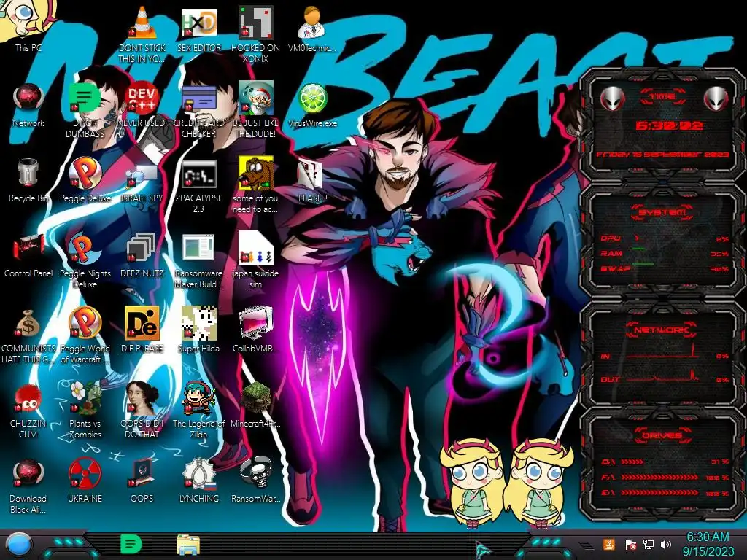
Task: Select the SYSTEM widget header
Action: (x=662, y=212)
